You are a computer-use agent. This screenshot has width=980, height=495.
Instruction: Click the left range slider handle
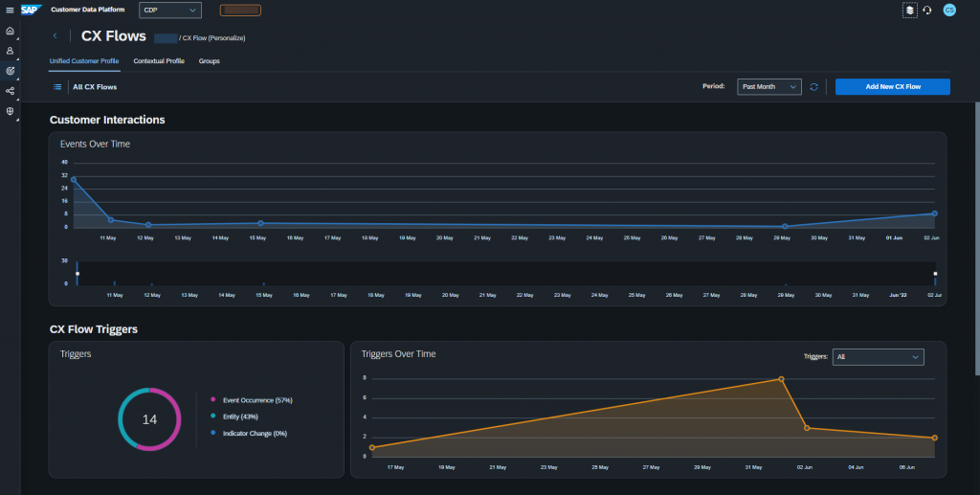78,274
